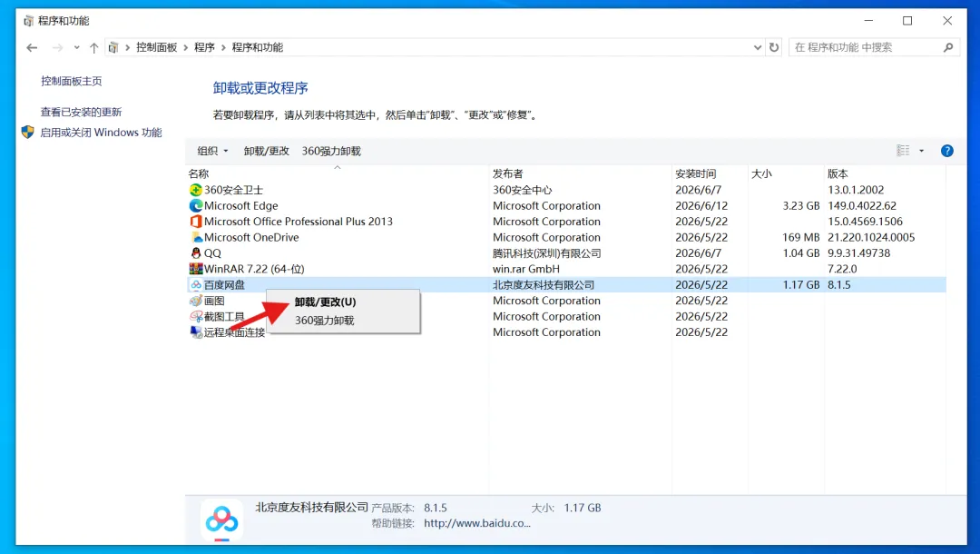Go back with the left arrow

pyautogui.click(x=32, y=47)
